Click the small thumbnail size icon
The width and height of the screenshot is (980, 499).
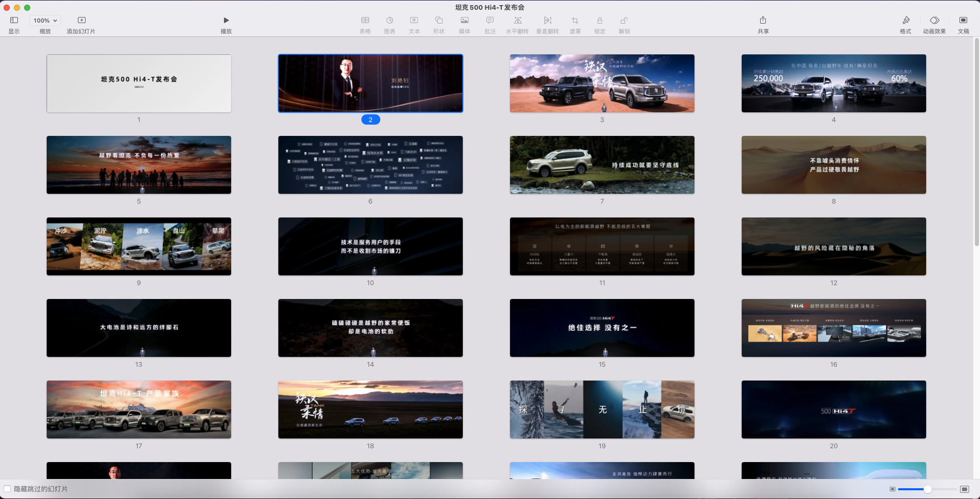pos(892,489)
